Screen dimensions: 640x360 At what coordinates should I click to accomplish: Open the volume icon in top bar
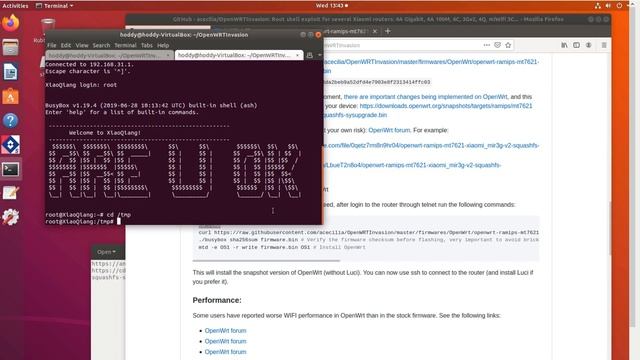608,6
